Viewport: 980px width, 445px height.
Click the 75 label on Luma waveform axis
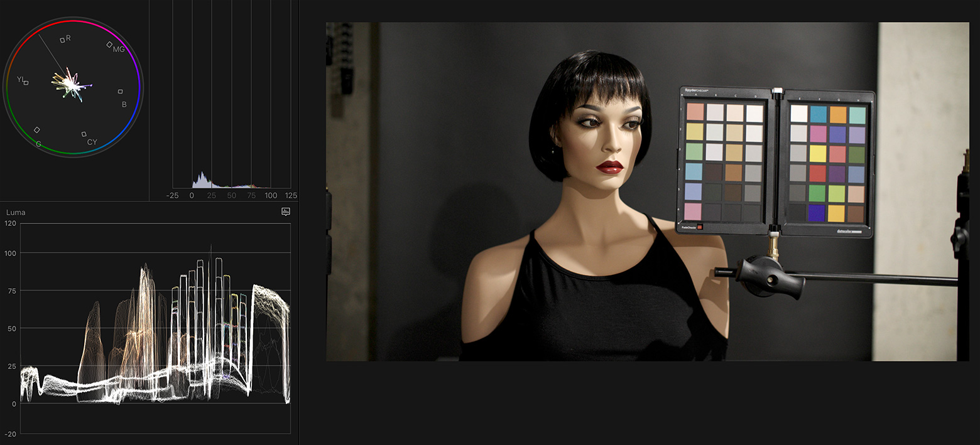11,291
